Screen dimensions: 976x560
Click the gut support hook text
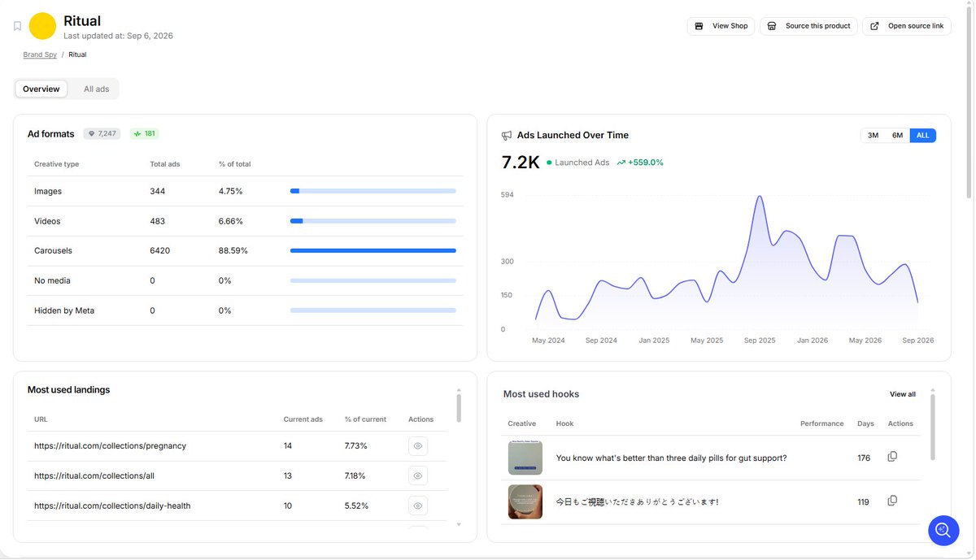[x=671, y=458]
